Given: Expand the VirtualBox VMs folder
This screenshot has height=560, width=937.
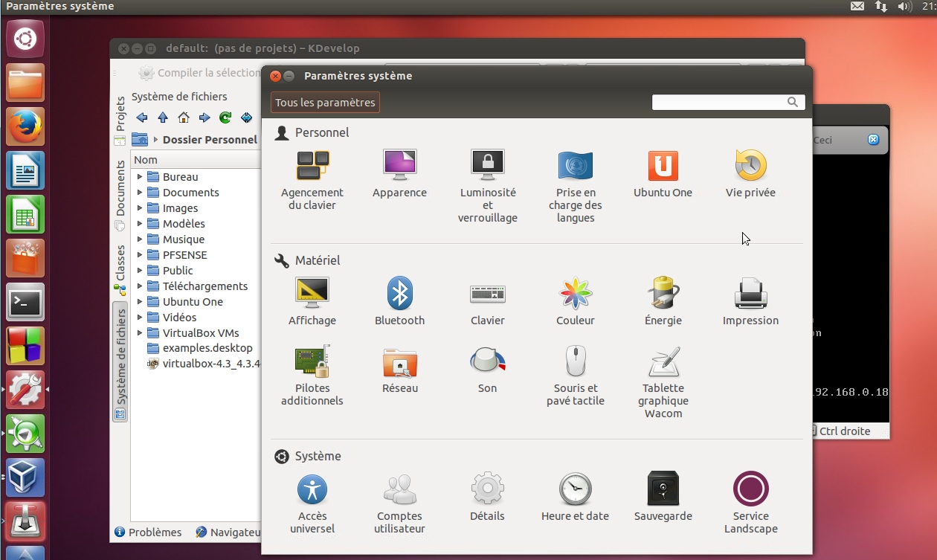Looking at the screenshot, I should [x=139, y=333].
